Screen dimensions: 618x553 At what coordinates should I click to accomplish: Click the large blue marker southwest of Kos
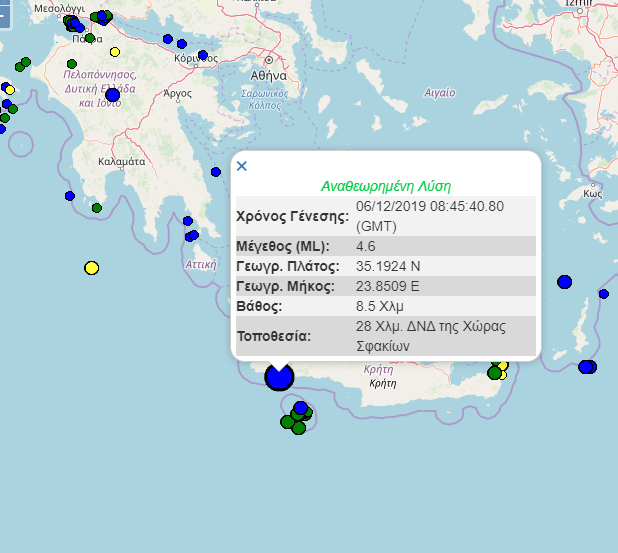tap(564, 282)
